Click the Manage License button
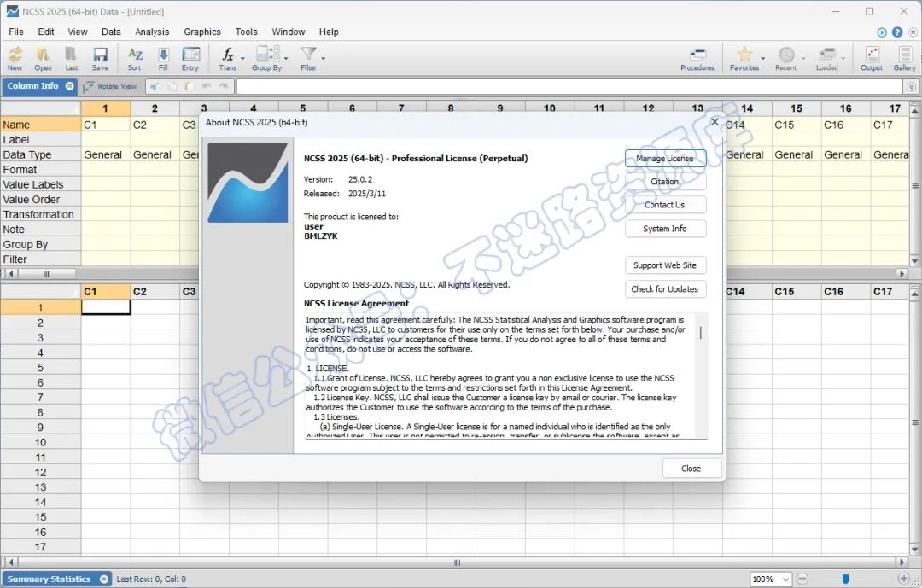922x588 pixels. coord(665,158)
